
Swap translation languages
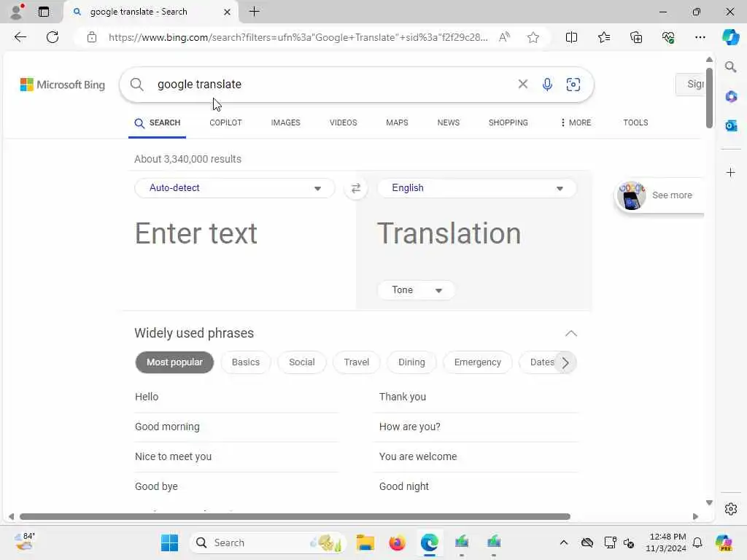[x=356, y=188]
